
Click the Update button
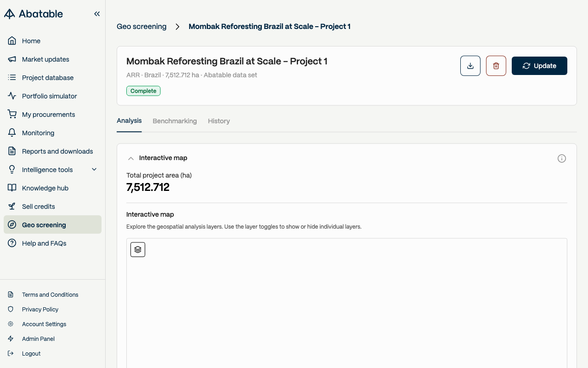coord(539,66)
